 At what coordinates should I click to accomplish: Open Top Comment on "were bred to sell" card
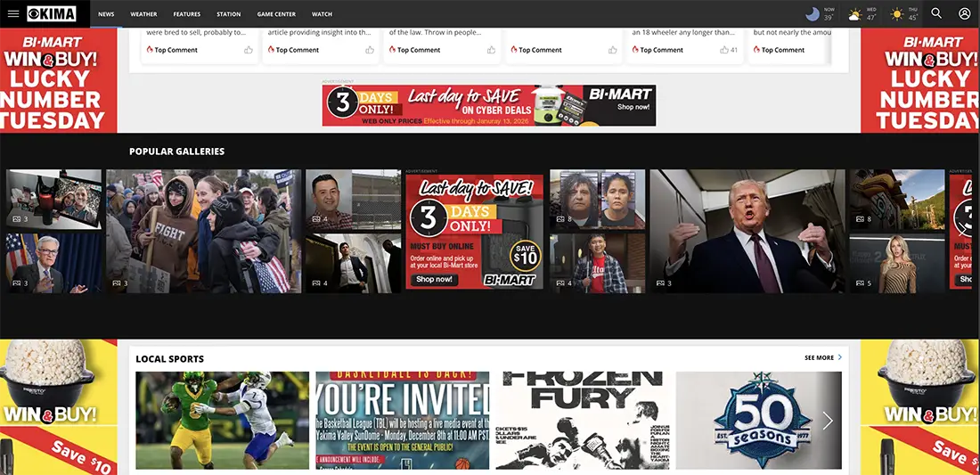coord(176,50)
